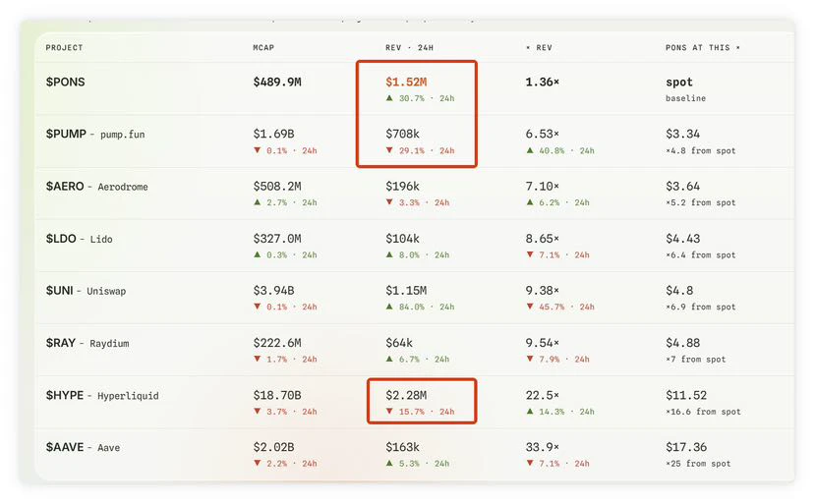Click the red down arrow under $AAVE multiple 33.9×
The height and width of the screenshot is (504, 815).
pos(530,463)
